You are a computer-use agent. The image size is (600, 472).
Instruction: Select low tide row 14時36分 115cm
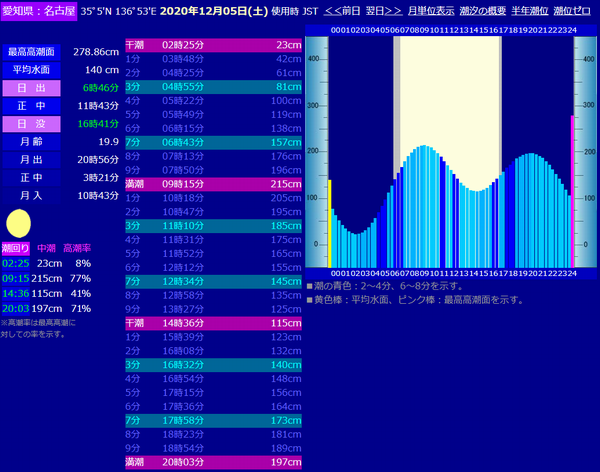tap(214, 323)
